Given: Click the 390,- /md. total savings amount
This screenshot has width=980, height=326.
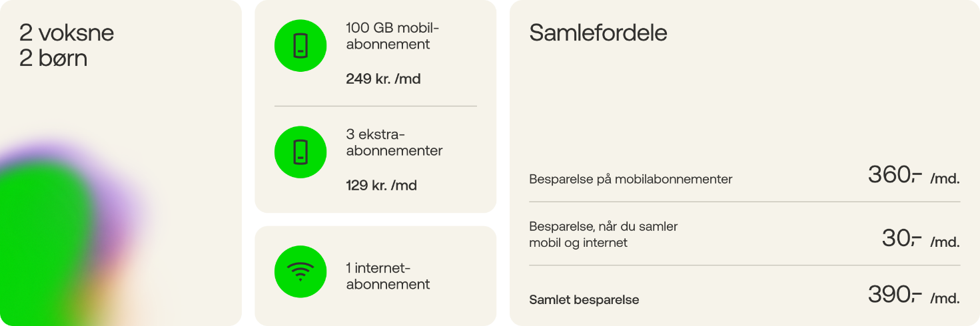Looking at the screenshot, I should pyautogui.click(x=913, y=295).
